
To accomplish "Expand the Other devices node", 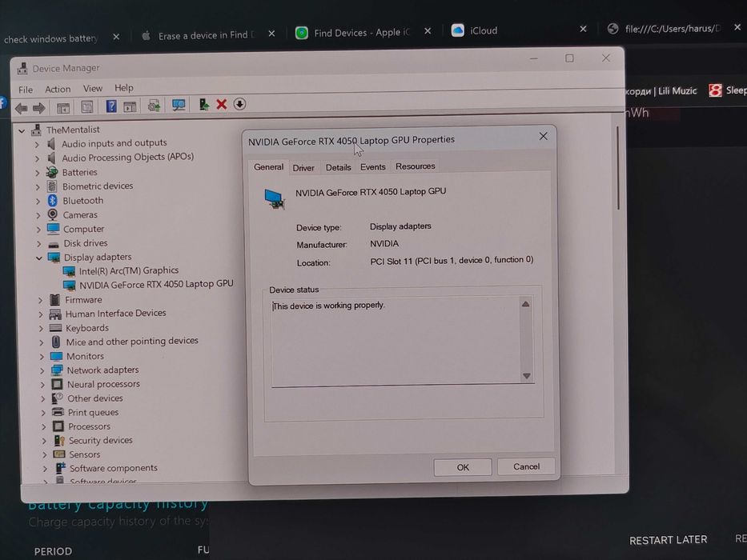I will [43, 398].
